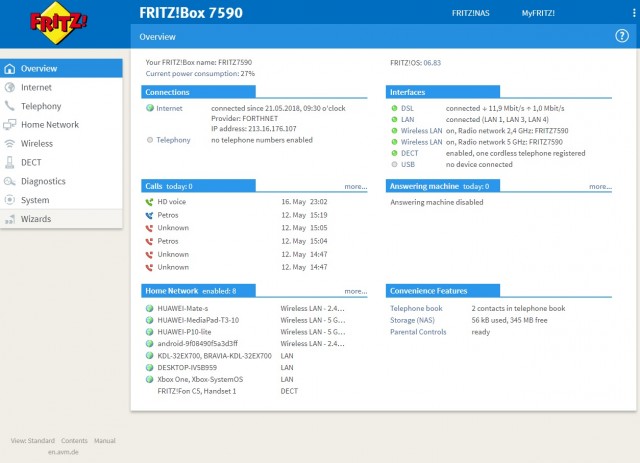Screen dimensions: 640x463
Task: Open the Wizards menu in sidebar
Action: pyautogui.click(x=61, y=219)
